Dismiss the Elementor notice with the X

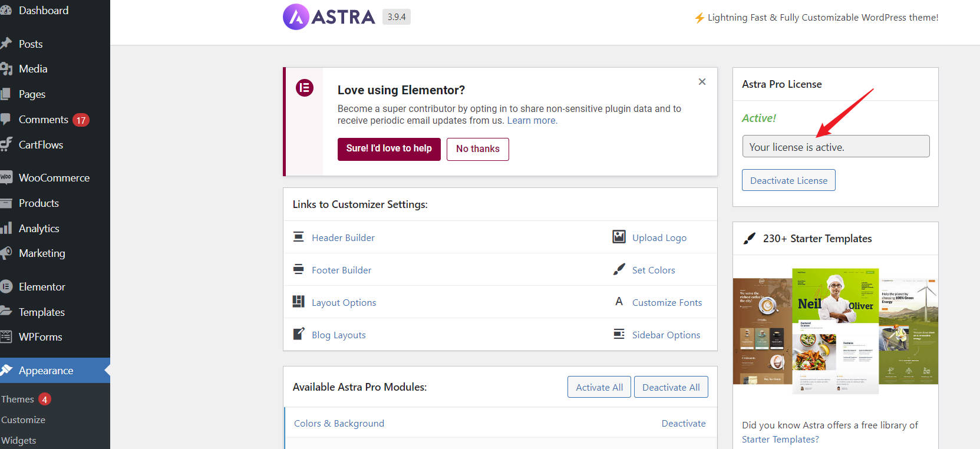[x=702, y=82]
